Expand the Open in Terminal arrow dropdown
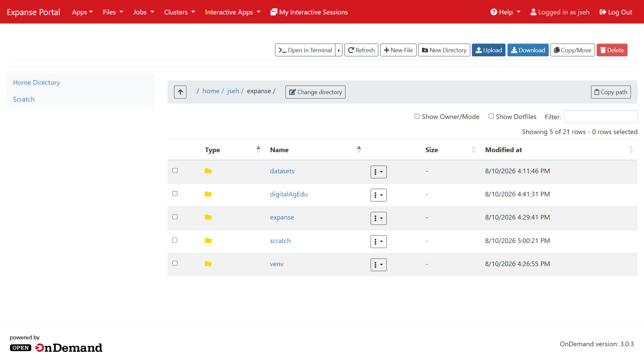Image resolution: width=644 pixels, height=362 pixels. point(339,50)
